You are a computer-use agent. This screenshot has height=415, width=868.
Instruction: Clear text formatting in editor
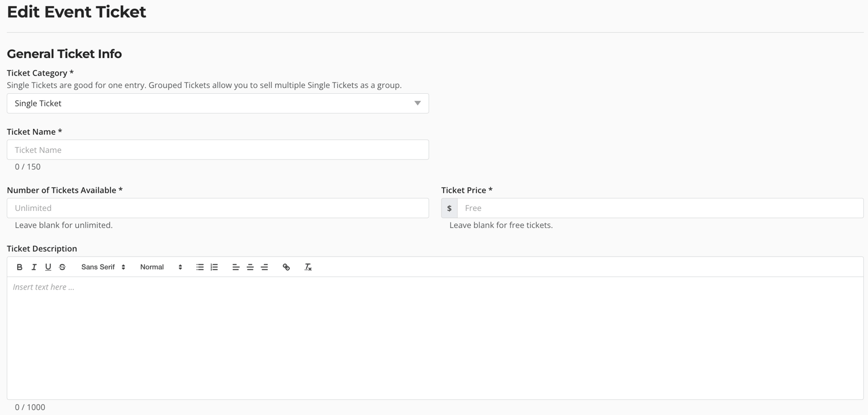308,267
